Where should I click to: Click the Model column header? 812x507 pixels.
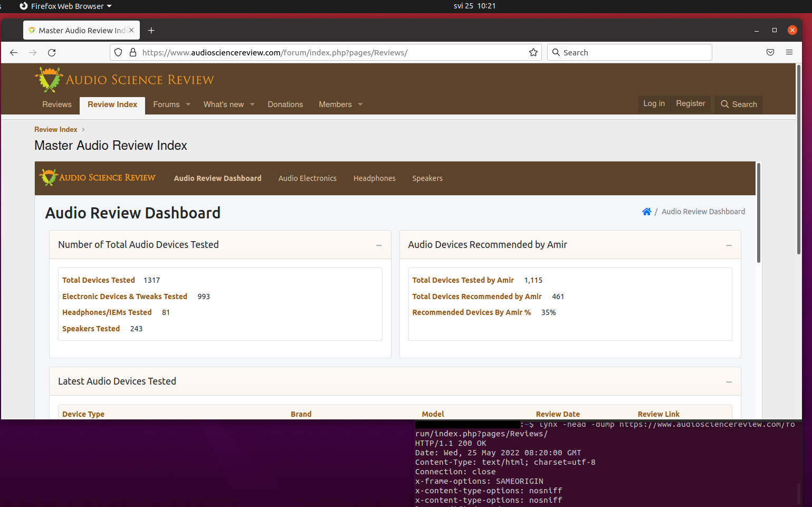tap(433, 414)
